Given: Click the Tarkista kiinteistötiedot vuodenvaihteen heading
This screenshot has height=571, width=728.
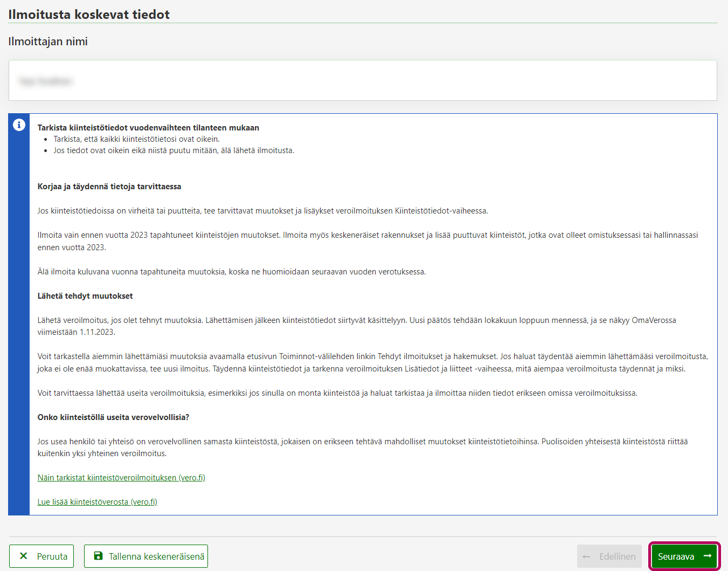Looking at the screenshot, I should click(148, 128).
